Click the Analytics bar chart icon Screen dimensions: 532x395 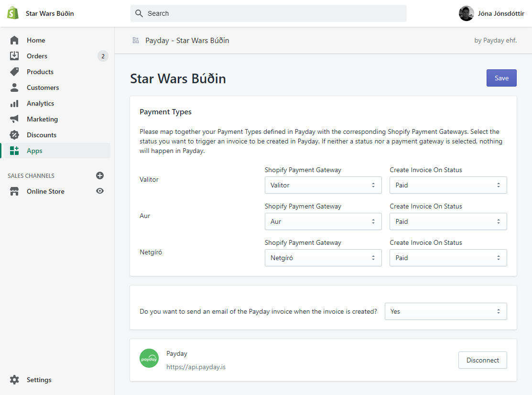(14, 103)
